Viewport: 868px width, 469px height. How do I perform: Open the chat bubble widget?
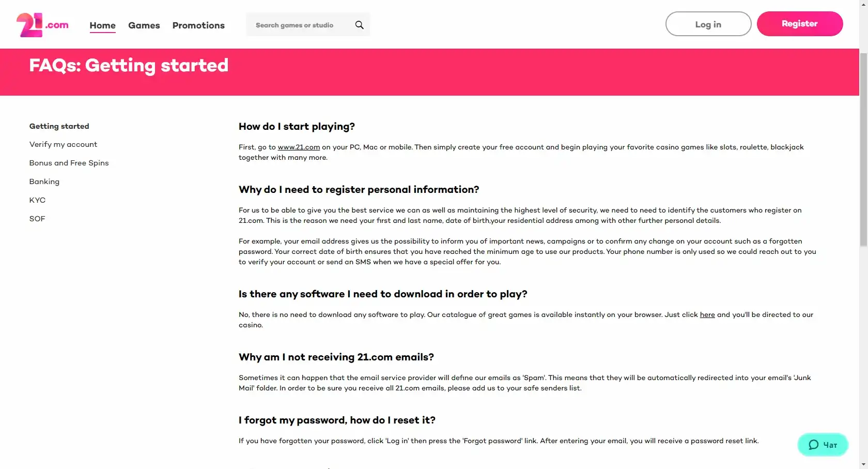pos(823,445)
